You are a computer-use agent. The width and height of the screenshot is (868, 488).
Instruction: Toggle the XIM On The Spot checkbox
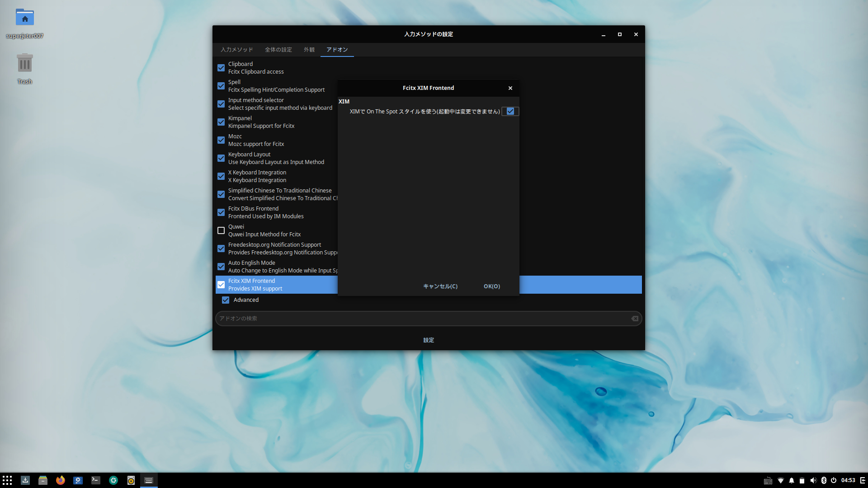pos(510,111)
